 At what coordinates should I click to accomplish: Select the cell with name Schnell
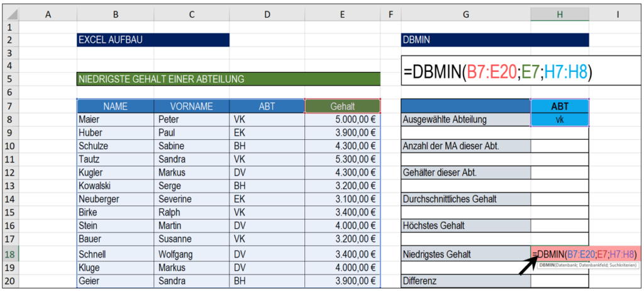tap(116, 254)
